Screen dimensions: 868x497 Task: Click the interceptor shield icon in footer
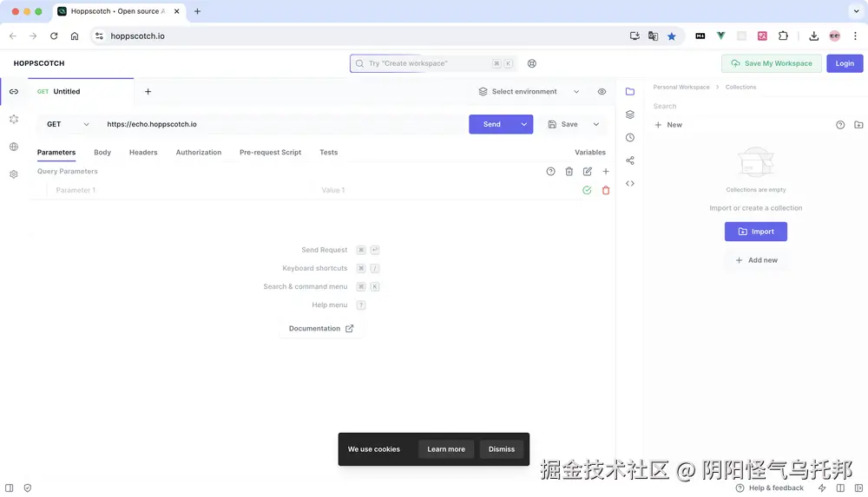point(28,488)
